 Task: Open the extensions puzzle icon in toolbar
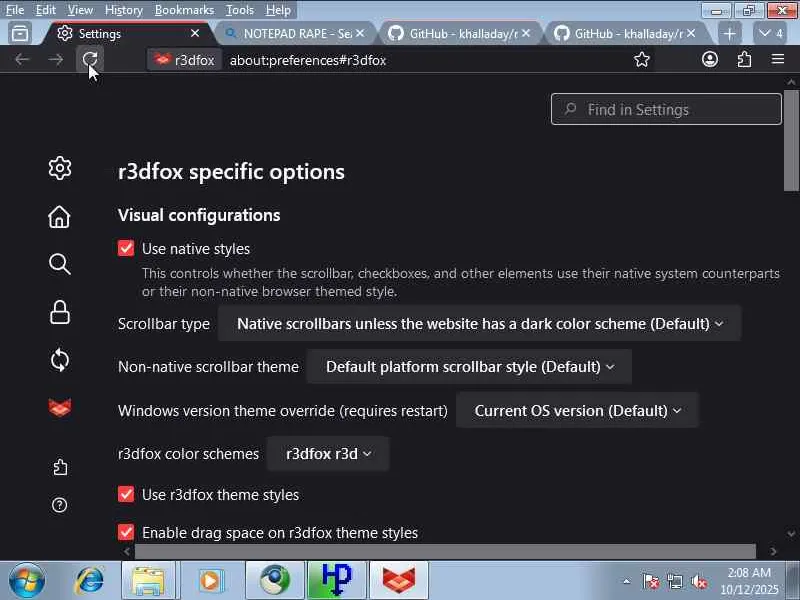point(744,60)
